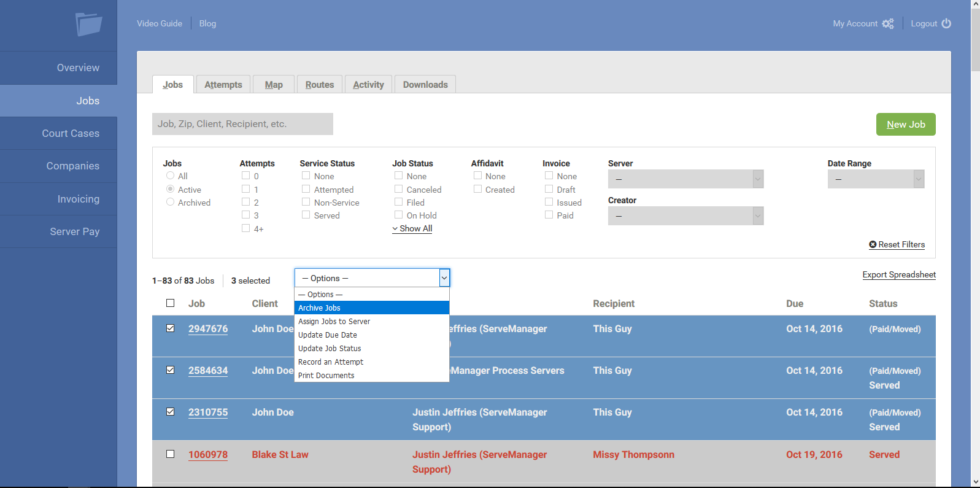Click the Show All chevron icon
Viewport: 980px width, 488px height.
point(395,229)
